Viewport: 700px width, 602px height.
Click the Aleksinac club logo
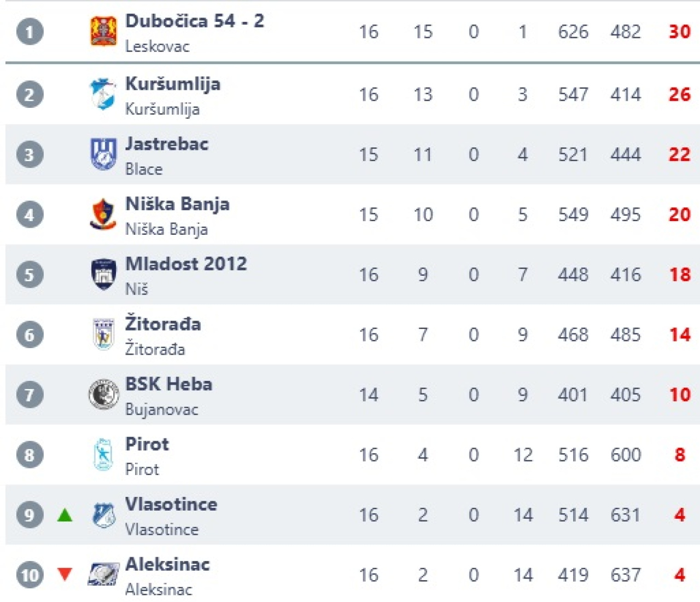103,575
